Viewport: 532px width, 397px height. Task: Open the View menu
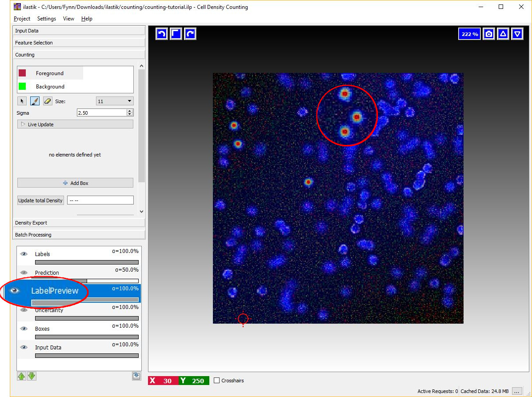click(x=68, y=19)
